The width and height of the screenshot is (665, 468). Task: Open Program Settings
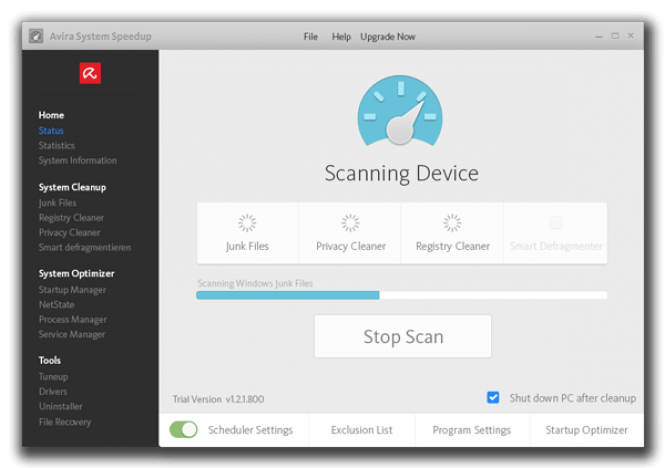click(472, 430)
